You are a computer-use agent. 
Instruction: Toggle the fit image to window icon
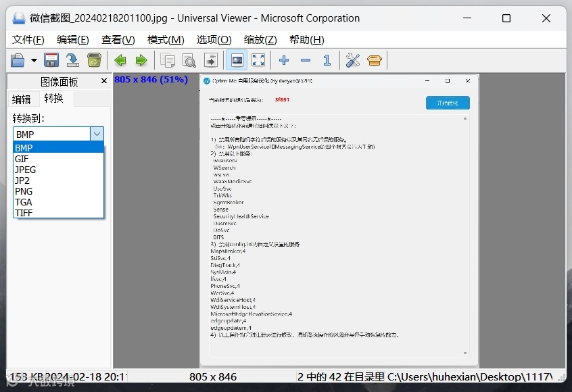[237, 60]
